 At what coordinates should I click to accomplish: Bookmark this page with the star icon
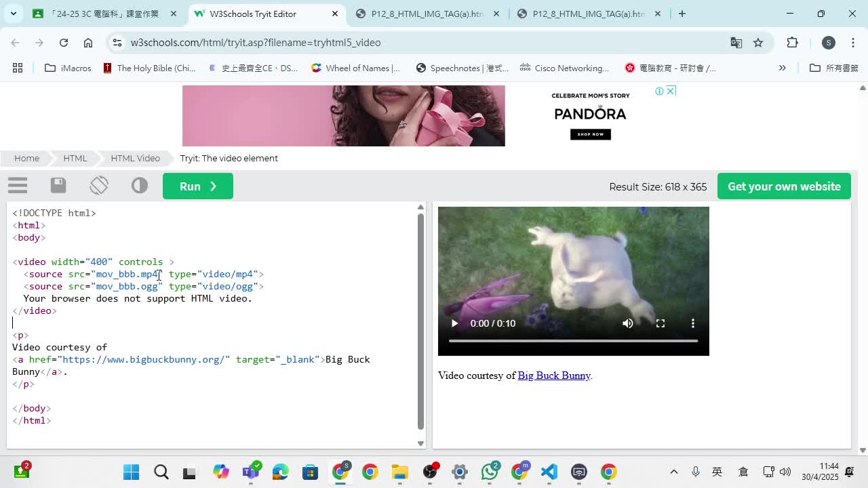[x=758, y=43]
